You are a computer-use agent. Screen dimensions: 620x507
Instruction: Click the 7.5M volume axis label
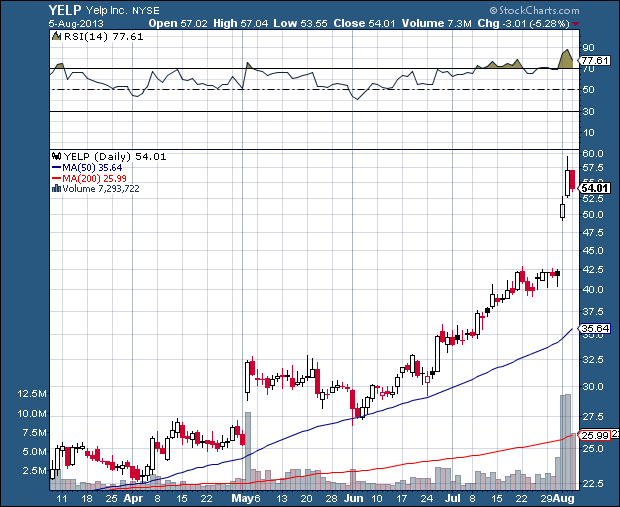point(35,433)
